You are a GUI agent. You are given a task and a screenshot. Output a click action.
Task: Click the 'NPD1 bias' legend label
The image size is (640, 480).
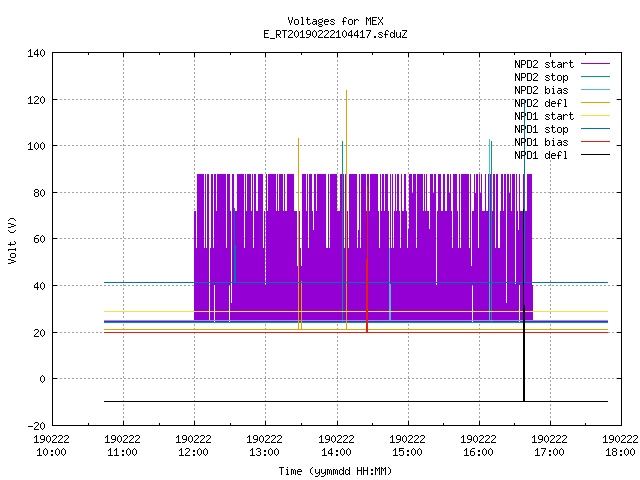(x=541, y=142)
